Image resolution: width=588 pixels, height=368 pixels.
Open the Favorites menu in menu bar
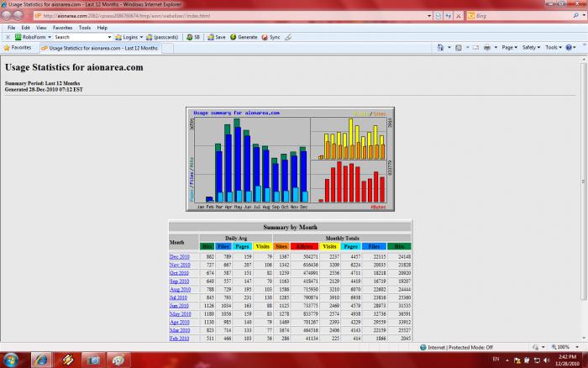62,28
